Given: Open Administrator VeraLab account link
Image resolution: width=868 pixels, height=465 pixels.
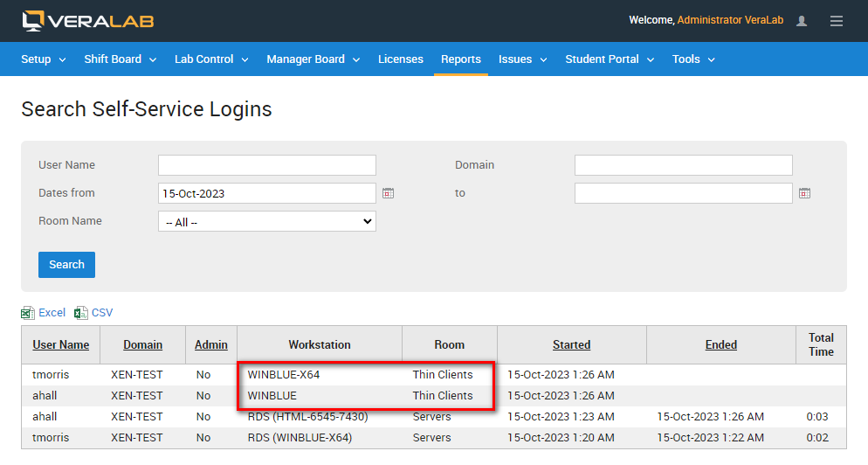Looking at the screenshot, I should coord(730,20).
